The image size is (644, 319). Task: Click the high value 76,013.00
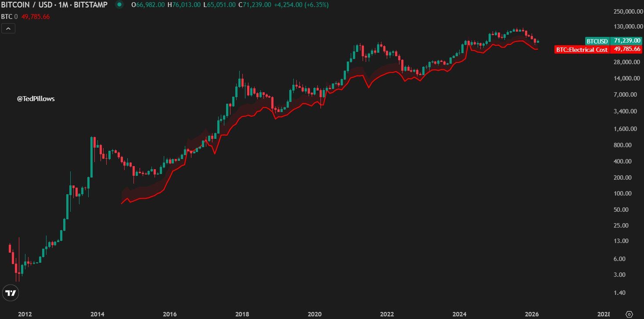[x=184, y=5]
